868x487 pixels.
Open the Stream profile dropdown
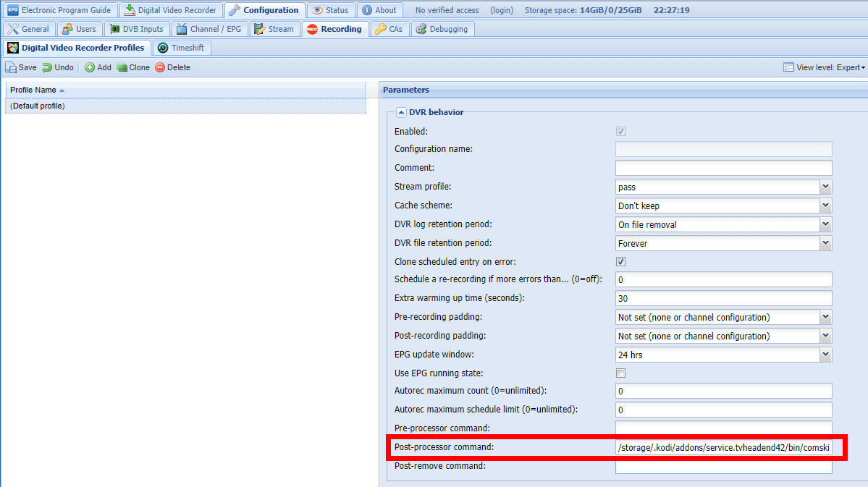click(825, 187)
